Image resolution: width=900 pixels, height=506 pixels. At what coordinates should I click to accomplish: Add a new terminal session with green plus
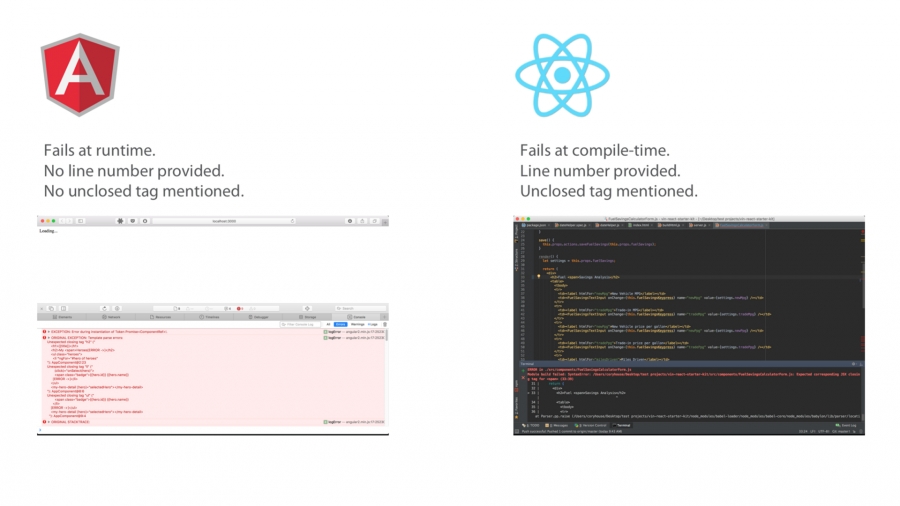523,371
